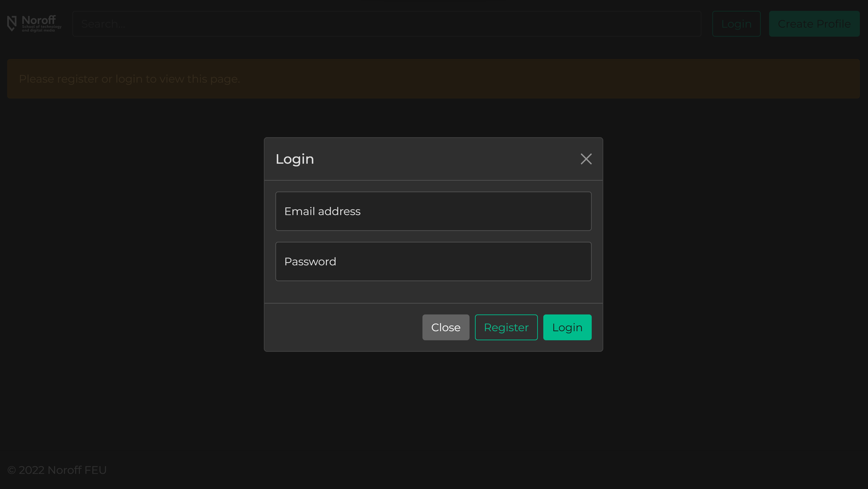Image resolution: width=868 pixels, height=489 pixels.
Task: Click the 'Login' modal title text
Action: [x=295, y=159]
